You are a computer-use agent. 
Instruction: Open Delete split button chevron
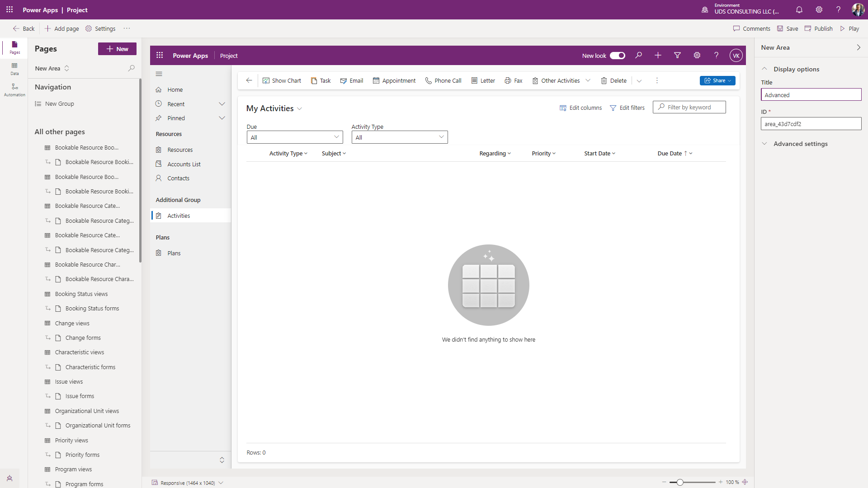[639, 81]
